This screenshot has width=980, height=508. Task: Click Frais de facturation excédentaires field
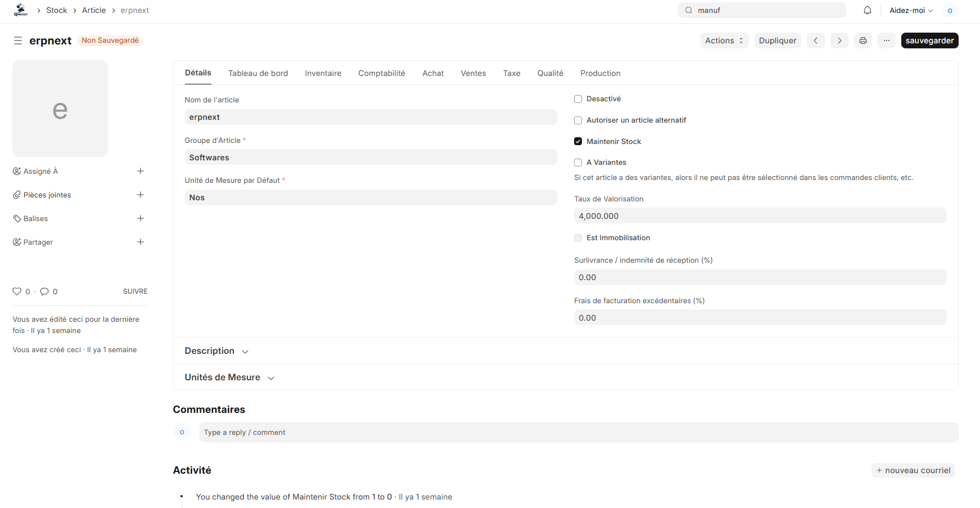click(x=760, y=318)
